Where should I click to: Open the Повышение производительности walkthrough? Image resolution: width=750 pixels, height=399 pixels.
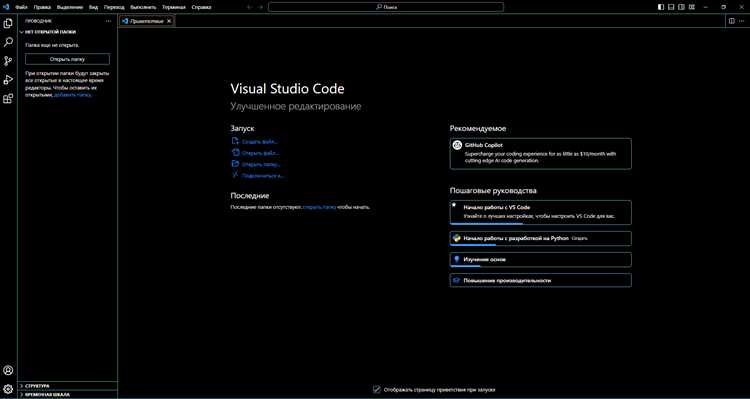tap(540, 280)
